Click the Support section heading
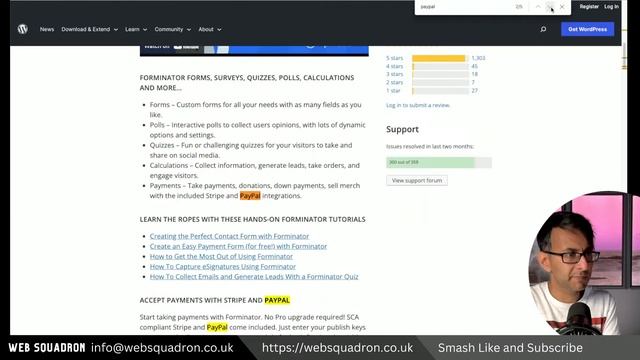Screen dimensions: 640x360 point(402,129)
